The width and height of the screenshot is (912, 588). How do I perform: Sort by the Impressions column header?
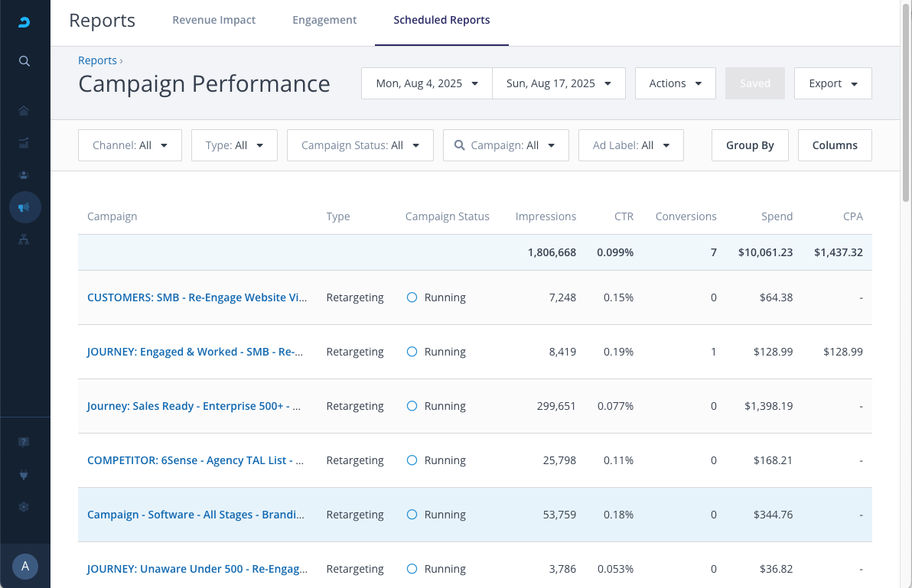(x=546, y=216)
